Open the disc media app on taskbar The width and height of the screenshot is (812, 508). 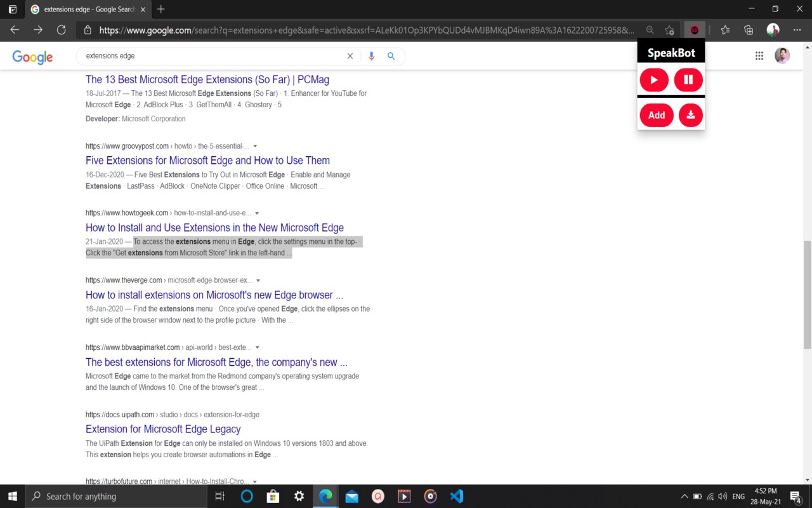pyautogui.click(x=430, y=496)
